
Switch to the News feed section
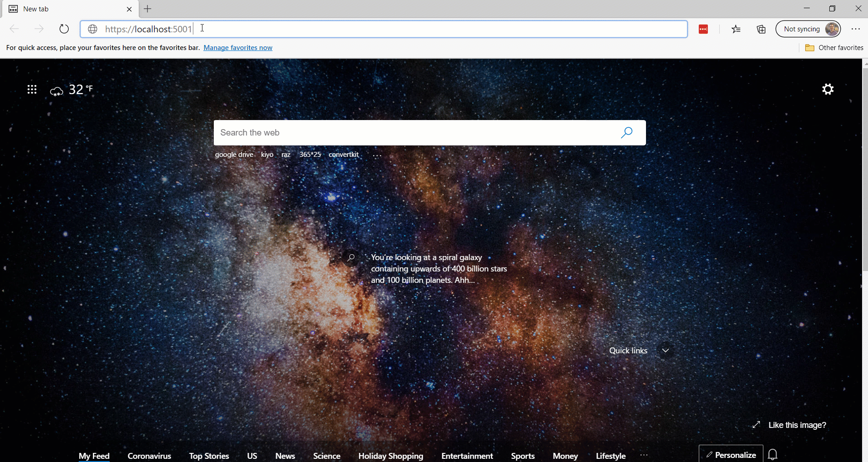click(285, 456)
